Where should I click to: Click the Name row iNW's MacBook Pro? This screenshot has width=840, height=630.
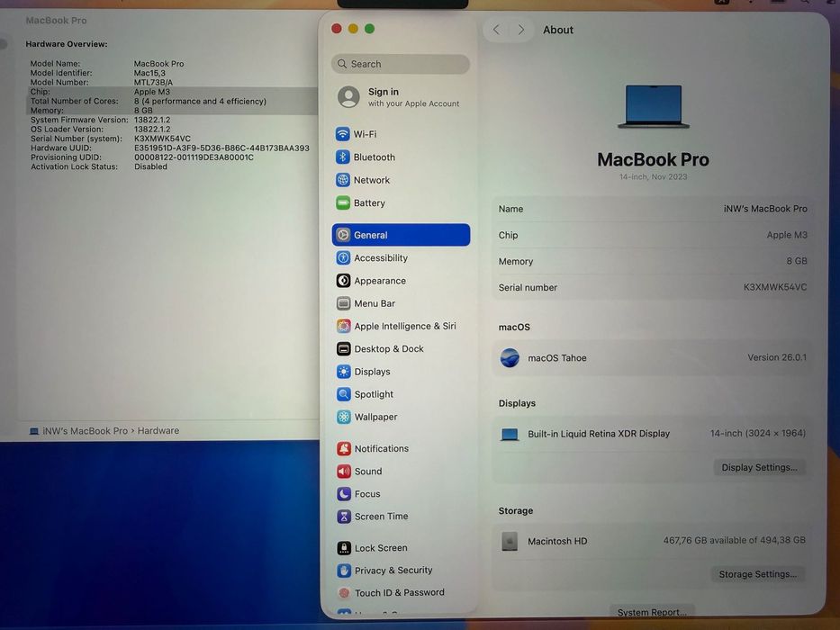pos(652,209)
